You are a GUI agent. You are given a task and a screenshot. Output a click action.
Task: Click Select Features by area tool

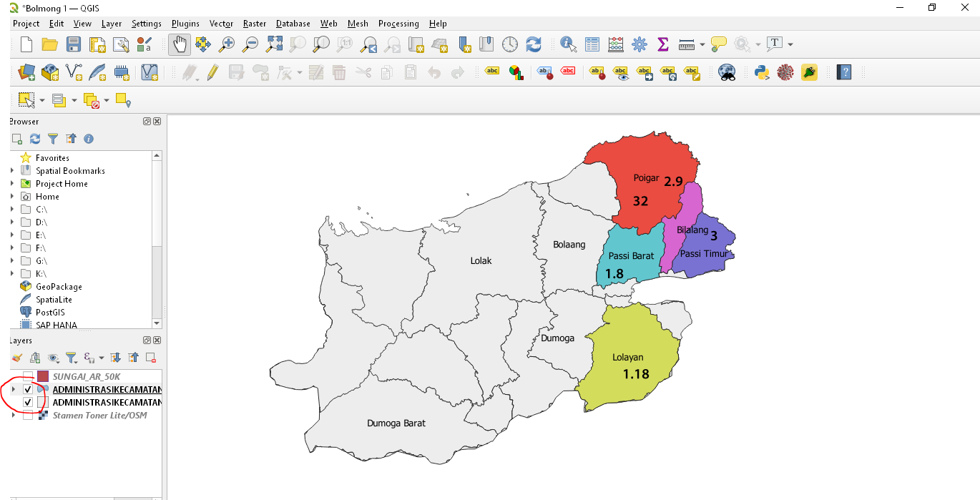click(x=26, y=99)
